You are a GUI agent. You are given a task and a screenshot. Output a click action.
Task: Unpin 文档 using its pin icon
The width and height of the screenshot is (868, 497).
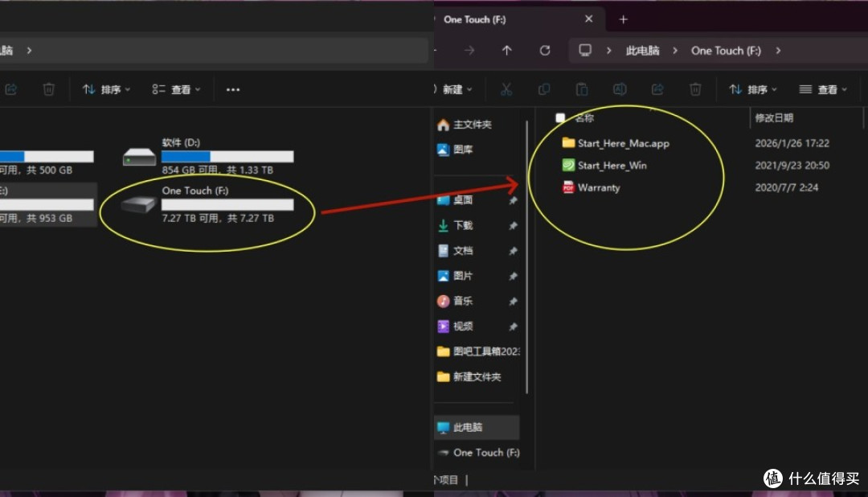tap(513, 251)
